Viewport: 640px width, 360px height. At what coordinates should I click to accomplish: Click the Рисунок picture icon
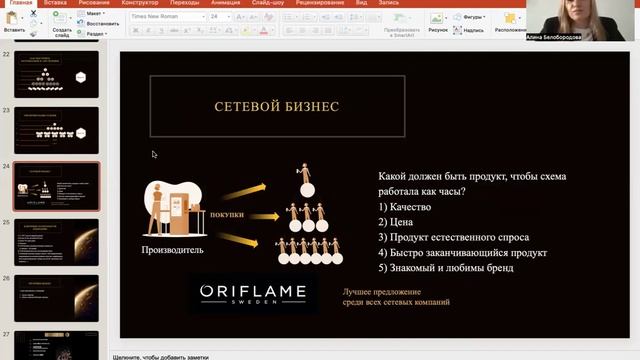click(436, 18)
